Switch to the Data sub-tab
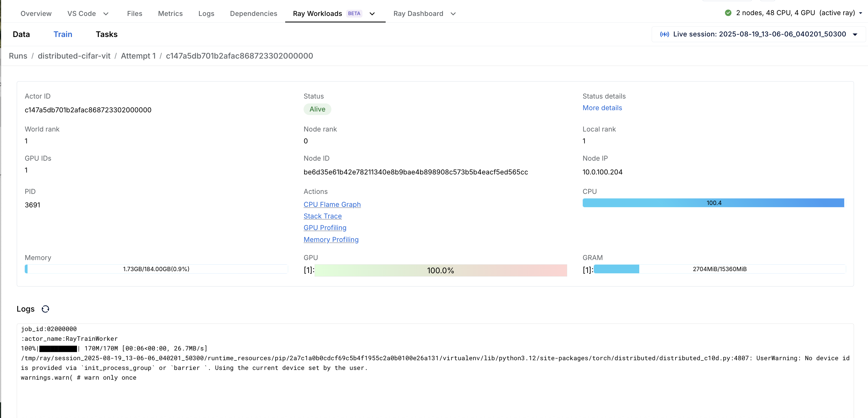 [x=21, y=34]
